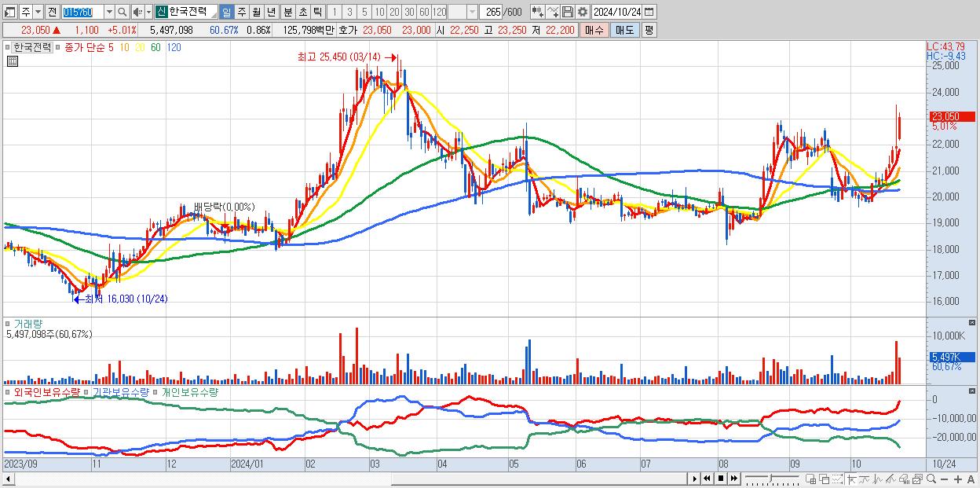This screenshot has width=980, height=488.
Task: Click the eraser icon in bottom toolbar
Action: pyautogui.click(x=904, y=479)
